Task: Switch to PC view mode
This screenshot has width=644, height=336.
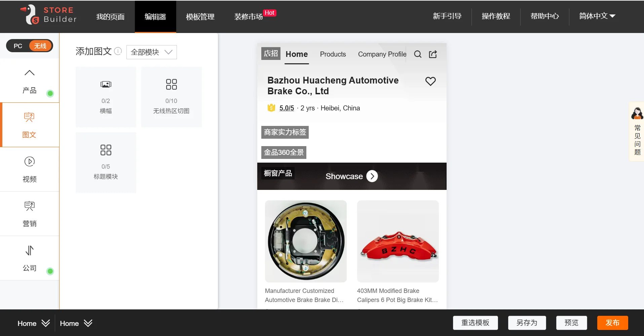Action: [x=18, y=46]
